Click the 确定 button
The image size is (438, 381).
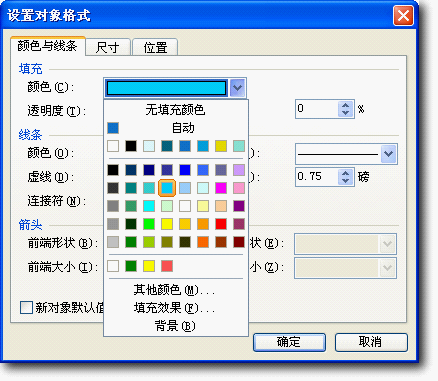click(289, 342)
